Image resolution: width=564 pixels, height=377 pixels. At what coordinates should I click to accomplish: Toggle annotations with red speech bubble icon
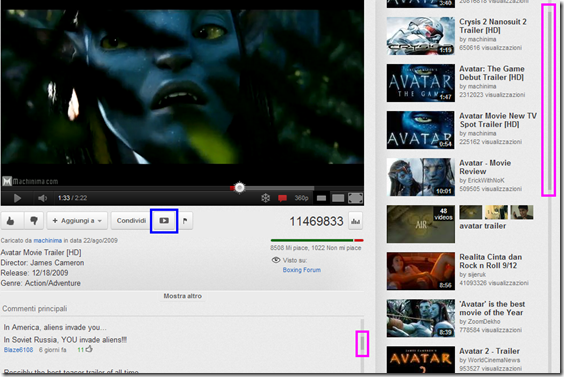[282, 198]
